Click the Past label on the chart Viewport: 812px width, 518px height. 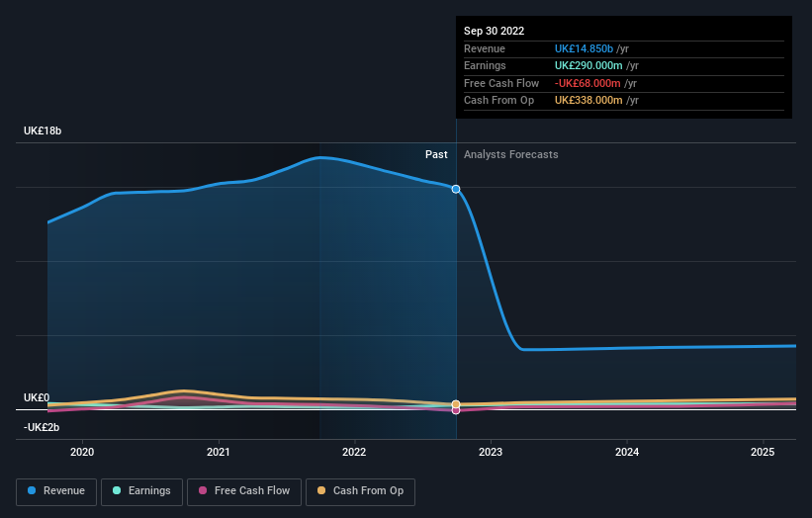point(436,155)
